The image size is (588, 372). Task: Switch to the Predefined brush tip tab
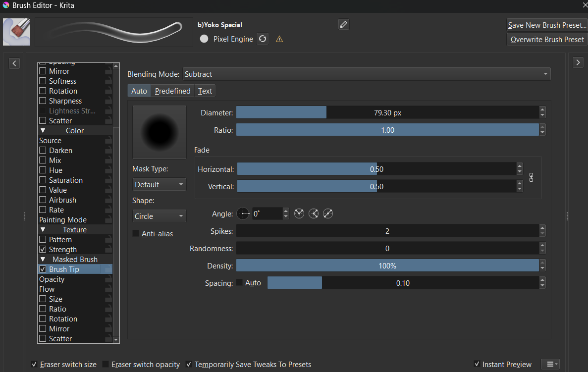(x=172, y=91)
